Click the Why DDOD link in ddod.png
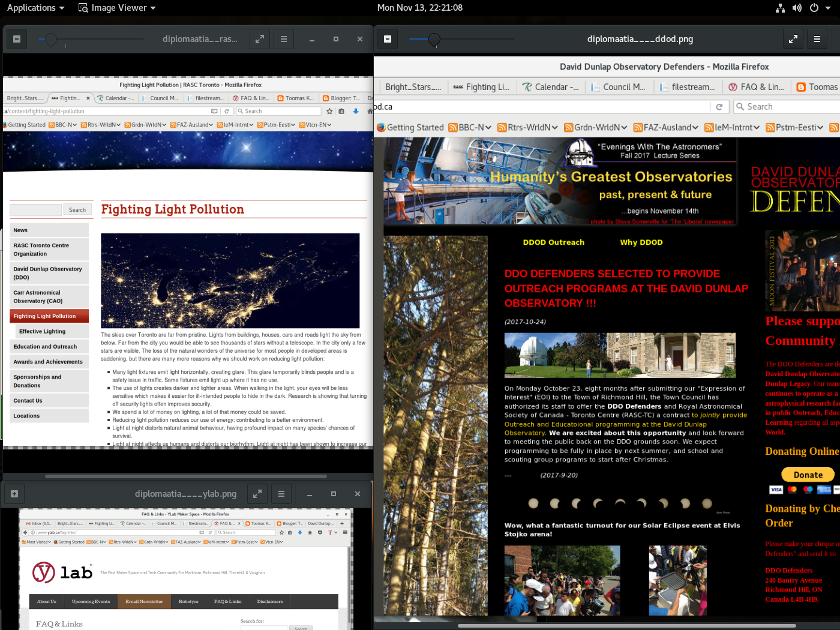 click(641, 242)
